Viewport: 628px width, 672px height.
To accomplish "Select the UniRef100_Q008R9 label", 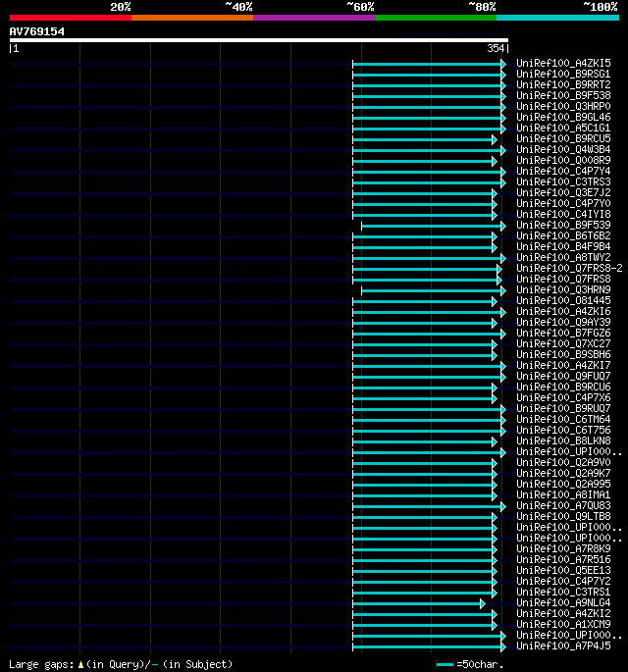I will pos(563,160).
